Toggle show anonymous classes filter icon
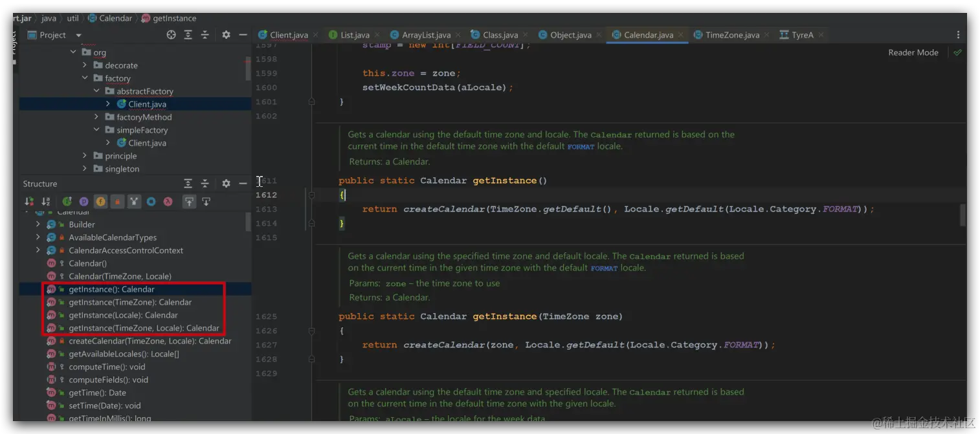This screenshot has height=434, width=980. click(151, 202)
